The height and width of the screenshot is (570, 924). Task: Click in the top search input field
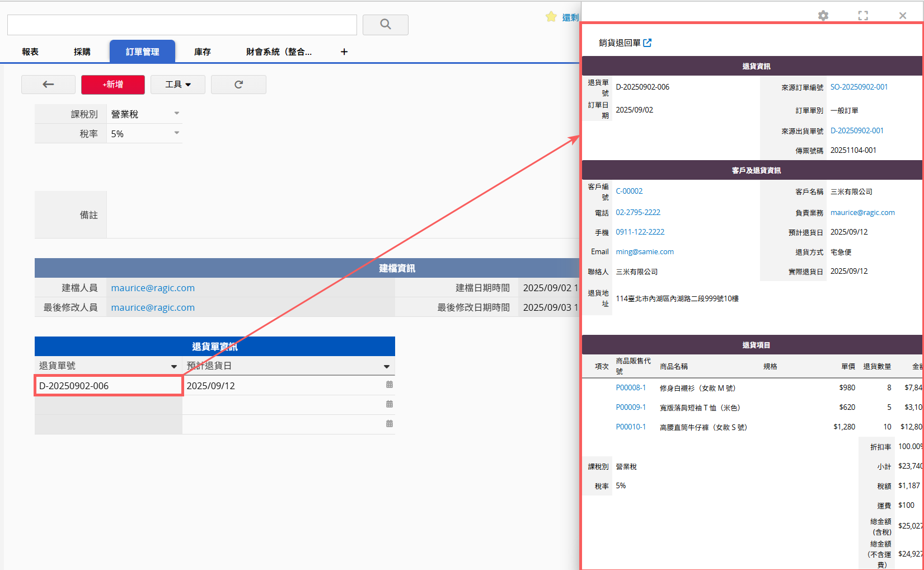click(182, 25)
